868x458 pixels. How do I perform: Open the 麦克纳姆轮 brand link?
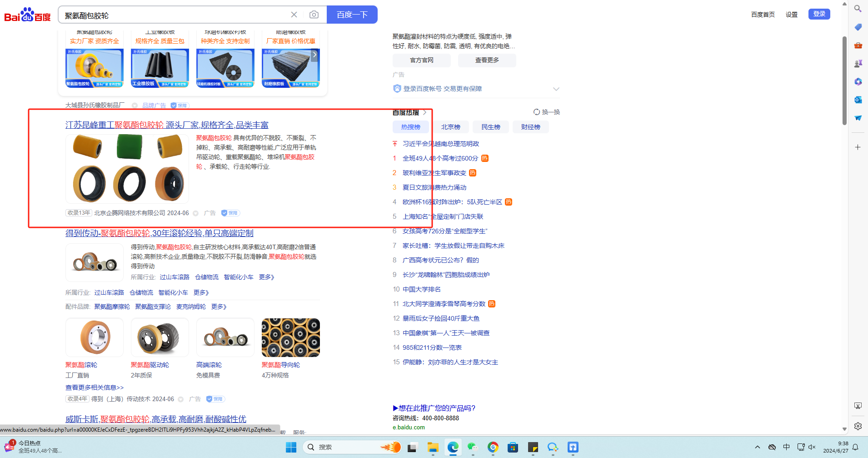[x=191, y=307]
